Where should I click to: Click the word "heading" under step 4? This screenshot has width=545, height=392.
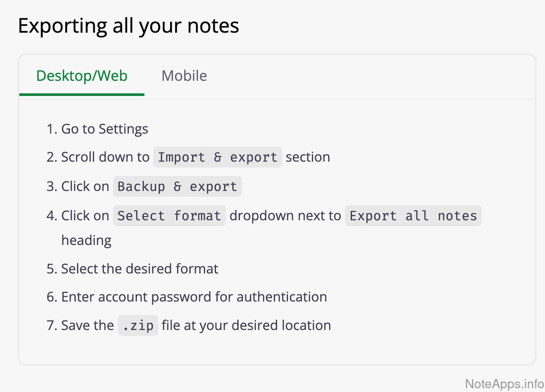coord(86,240)
